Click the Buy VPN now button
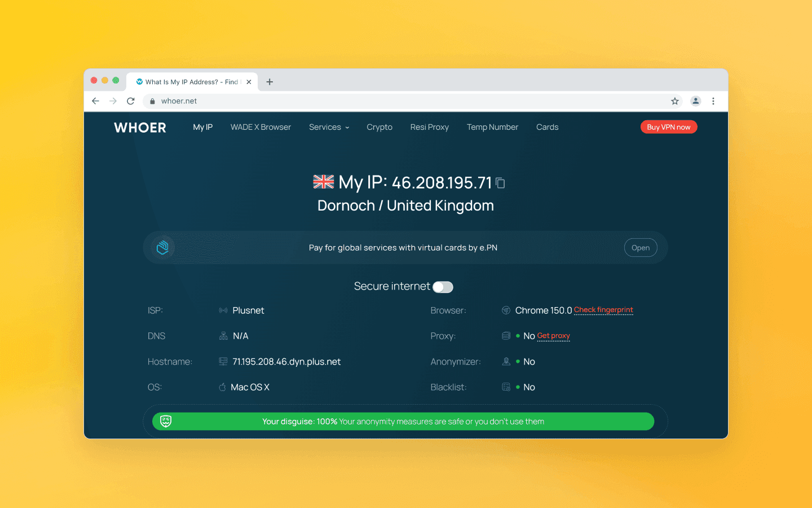Viewport: 812px width, 508px height. [669, 127]
